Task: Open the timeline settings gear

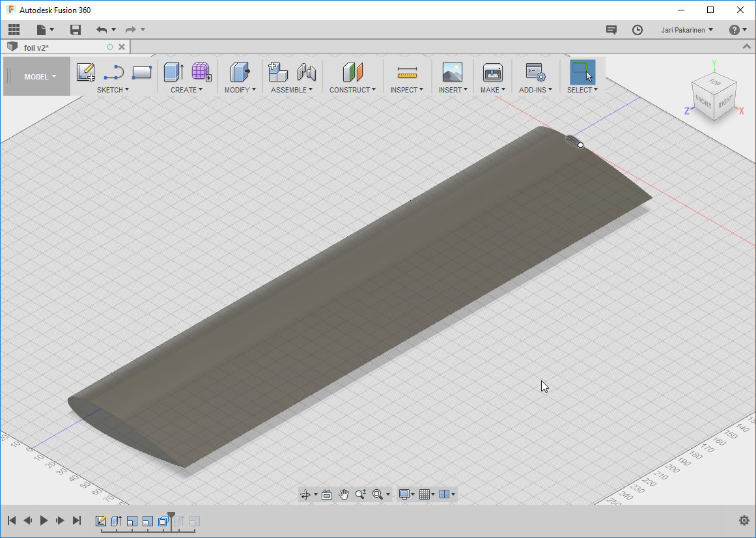Action: coord(744,520)
